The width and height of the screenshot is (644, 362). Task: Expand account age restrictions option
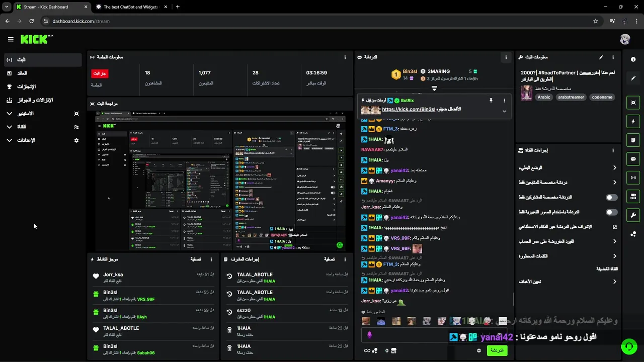(568, 241)
